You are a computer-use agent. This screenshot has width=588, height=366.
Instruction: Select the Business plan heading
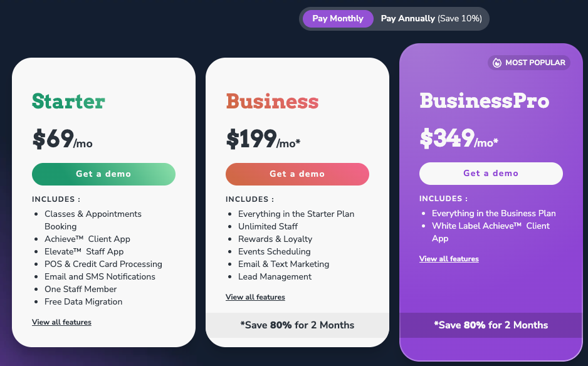coord(272,101)
